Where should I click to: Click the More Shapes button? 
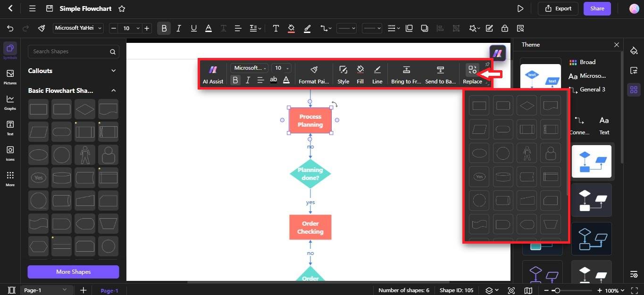[73, 271]
